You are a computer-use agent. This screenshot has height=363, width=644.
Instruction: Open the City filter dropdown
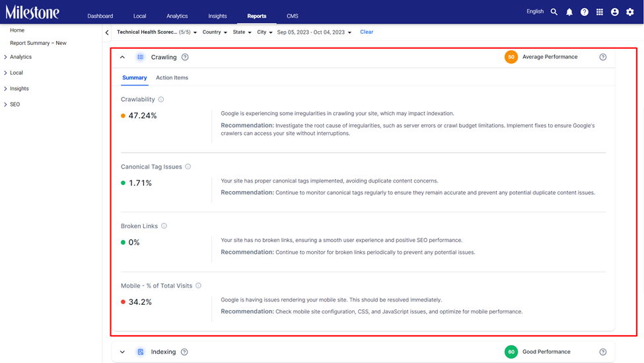264,32
